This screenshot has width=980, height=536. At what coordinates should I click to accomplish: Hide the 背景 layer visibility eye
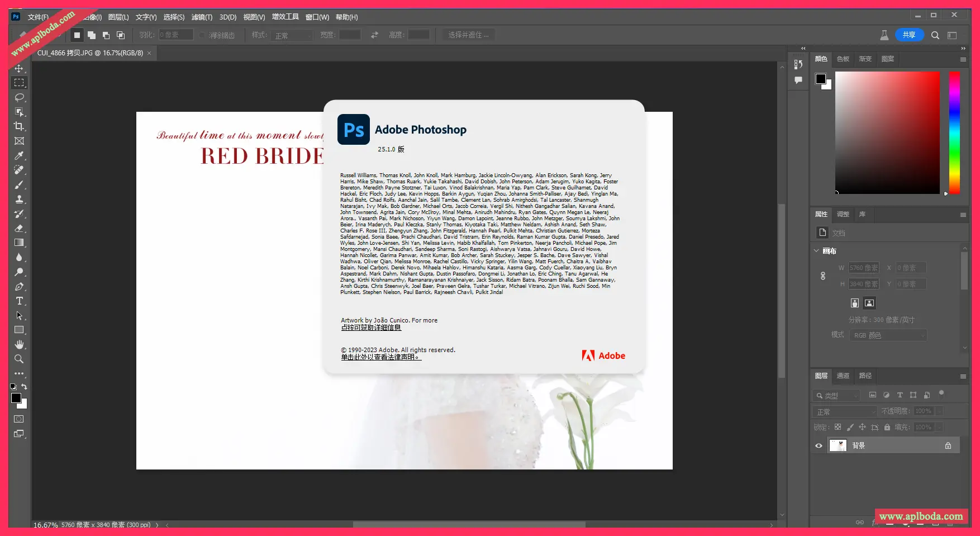coord(819,445)
